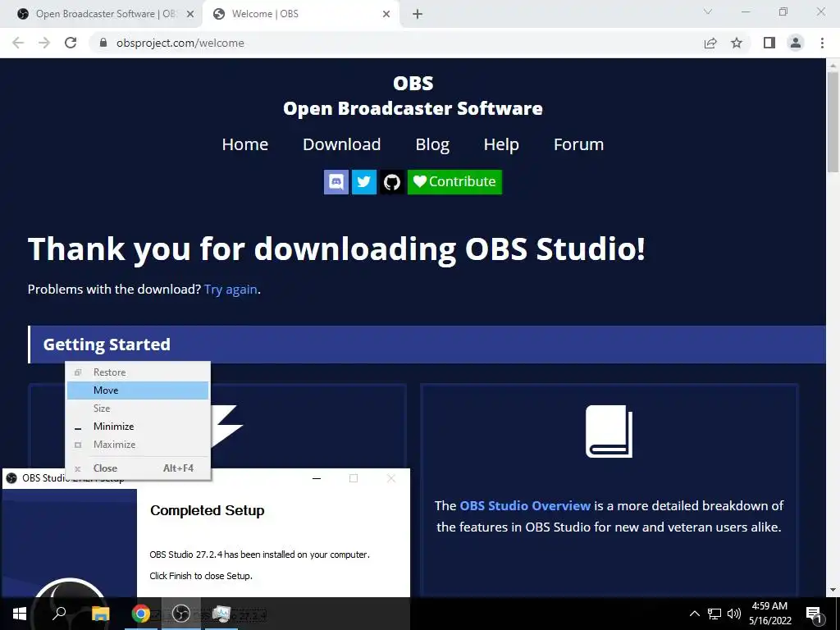Close the Open Broadcaster Software tab
The height and width of the screenshot is (630, 840).
pos(190,14)
